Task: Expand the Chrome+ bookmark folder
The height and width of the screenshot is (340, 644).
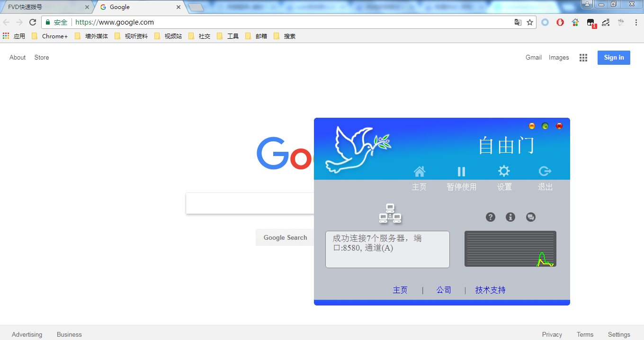Action: click(50, 36)
